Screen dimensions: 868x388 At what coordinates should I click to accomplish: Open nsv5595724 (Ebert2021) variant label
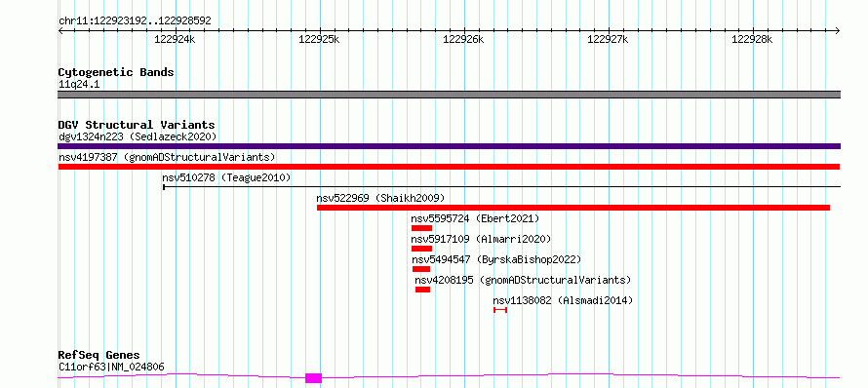pyautogui.click(x=475, y=218)
